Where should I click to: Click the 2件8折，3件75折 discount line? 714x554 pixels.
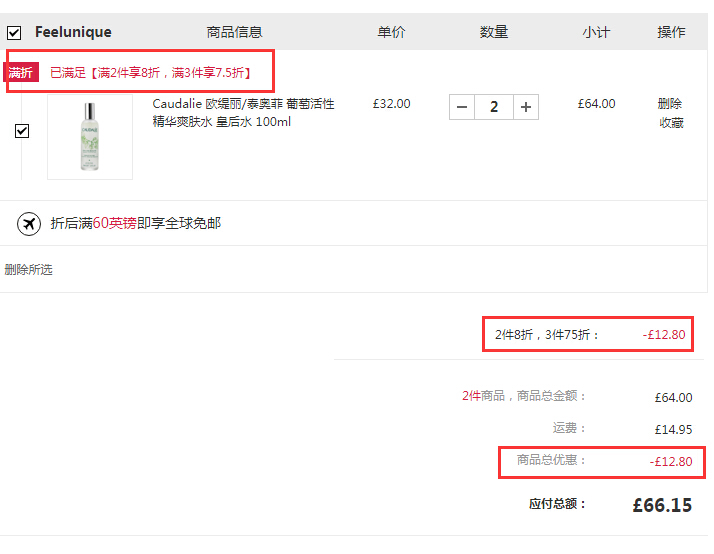[547, 335]
